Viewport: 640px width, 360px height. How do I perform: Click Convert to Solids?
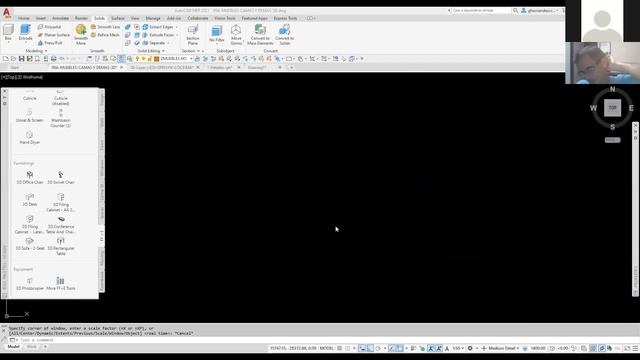pyautogui.click(x=284, y=35)
